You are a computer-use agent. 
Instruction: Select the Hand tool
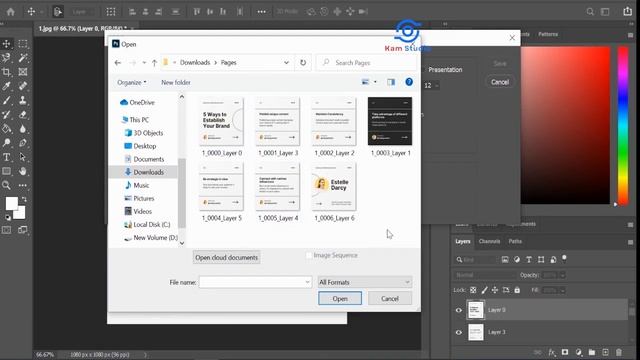[23, 171]
